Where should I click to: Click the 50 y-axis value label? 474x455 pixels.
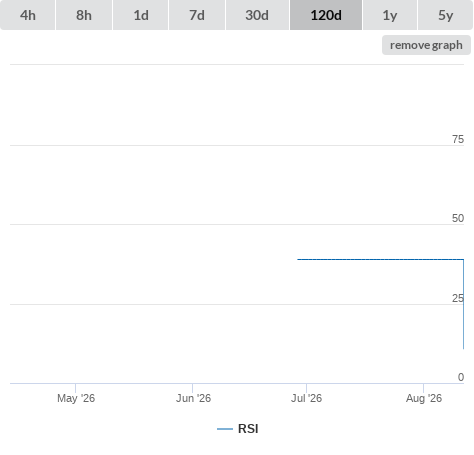(x=458, y=218)
